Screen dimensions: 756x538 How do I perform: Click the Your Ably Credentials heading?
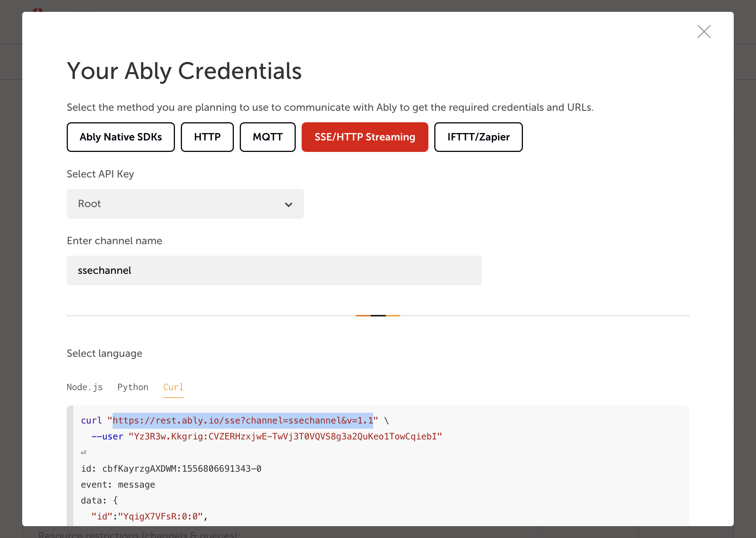[x=184, y=71]
